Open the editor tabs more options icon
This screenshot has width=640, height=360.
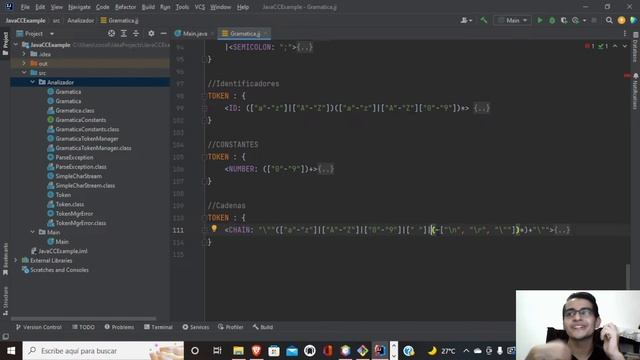pyautogui.click(x=625, y=33)
